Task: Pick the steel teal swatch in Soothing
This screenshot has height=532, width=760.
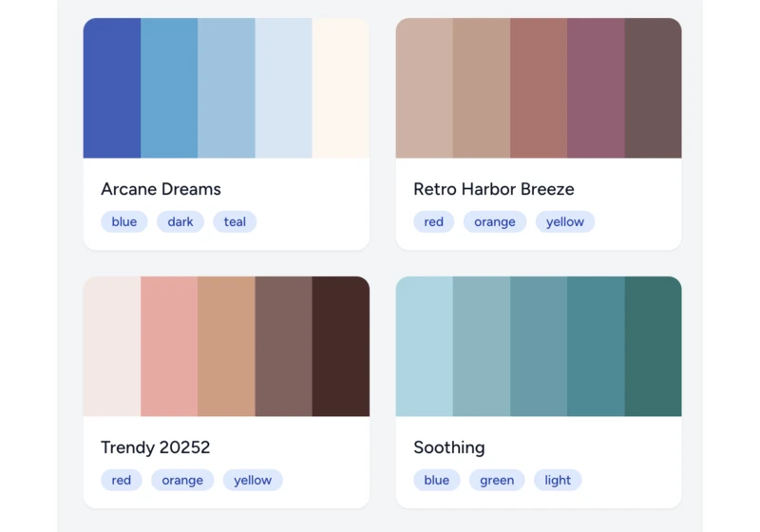Action: coord(539,347)
